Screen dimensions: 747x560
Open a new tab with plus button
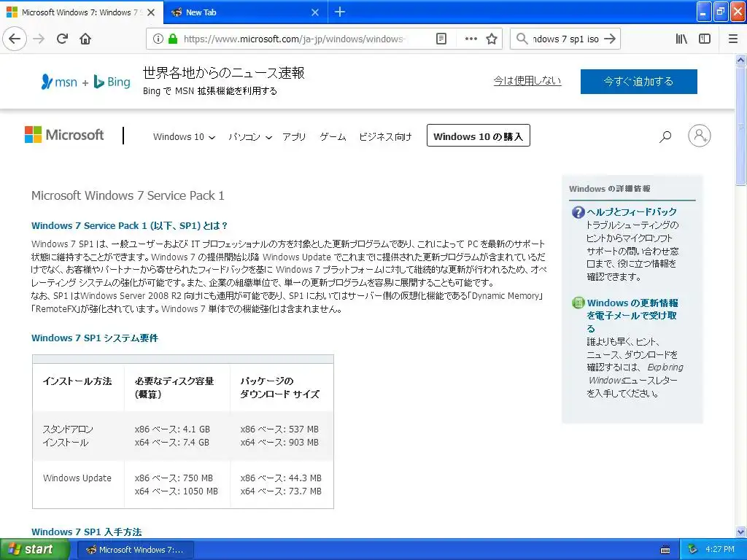pos(340,12)
